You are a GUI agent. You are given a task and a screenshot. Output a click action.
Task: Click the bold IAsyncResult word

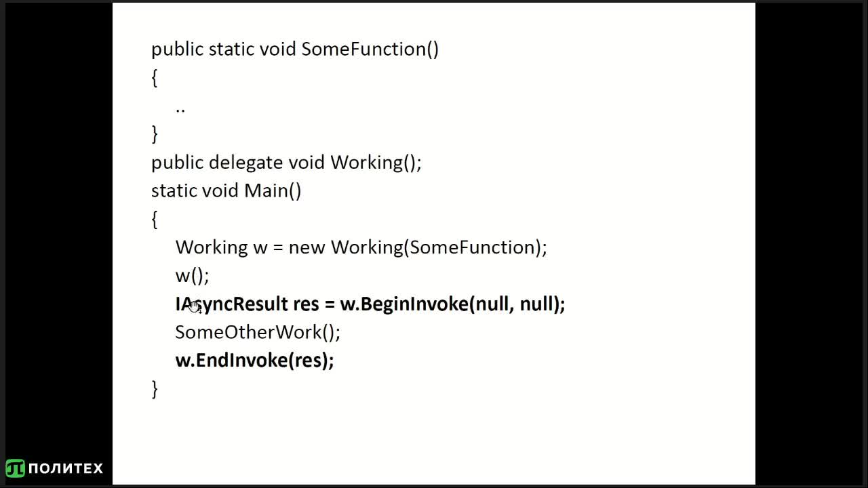(x=231, y=304)
